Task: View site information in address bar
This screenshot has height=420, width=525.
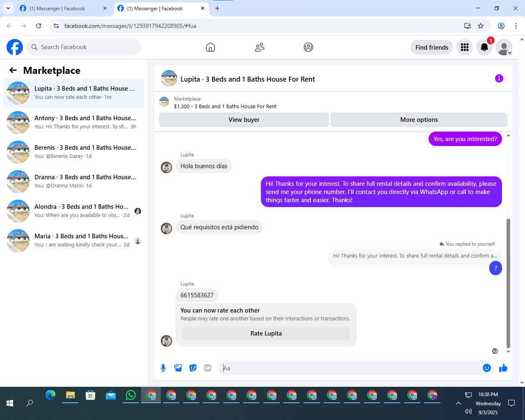Action: (57, 26)
